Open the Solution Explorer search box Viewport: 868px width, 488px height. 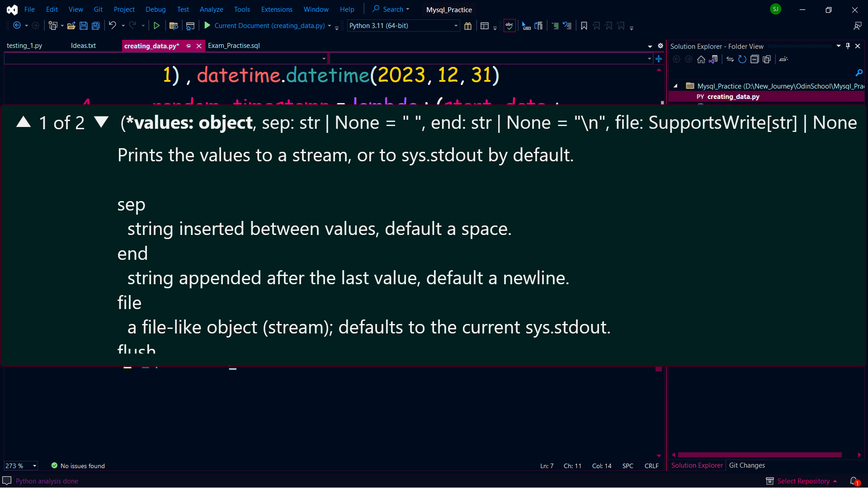[x=859, y=72]
